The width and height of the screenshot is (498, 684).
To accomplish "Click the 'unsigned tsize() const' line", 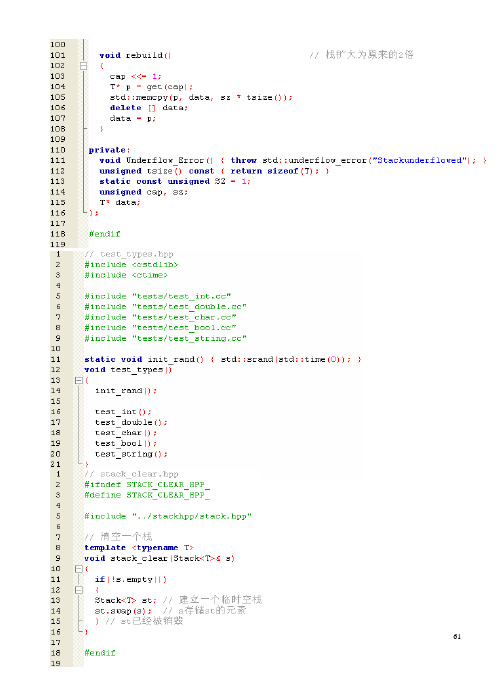I will (214, 171).
